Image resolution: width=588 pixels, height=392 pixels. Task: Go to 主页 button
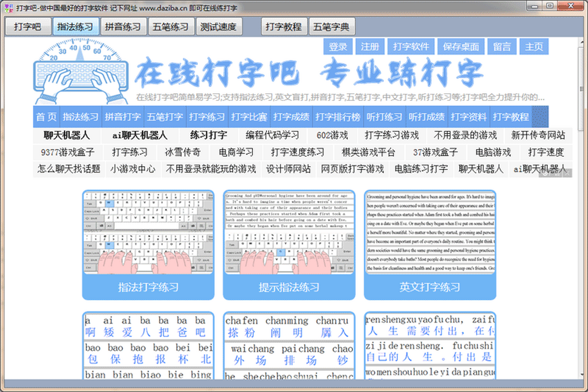534,47
